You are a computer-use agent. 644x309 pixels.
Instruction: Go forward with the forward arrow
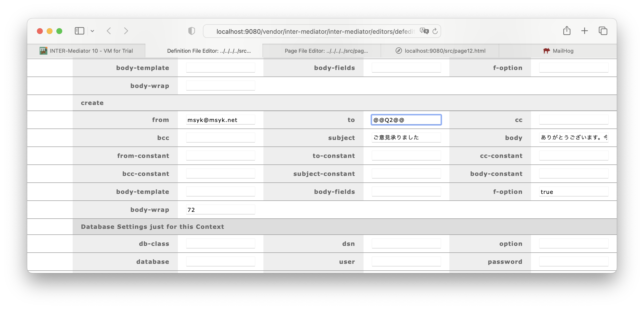126,31
